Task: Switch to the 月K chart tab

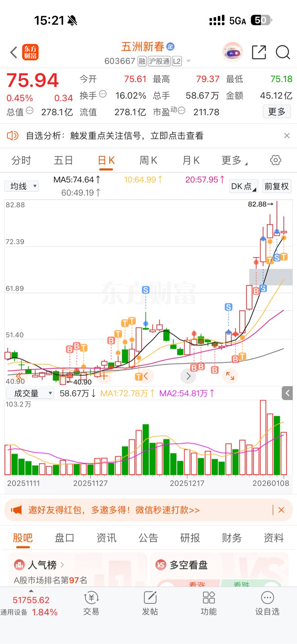Action: point(191,161)
